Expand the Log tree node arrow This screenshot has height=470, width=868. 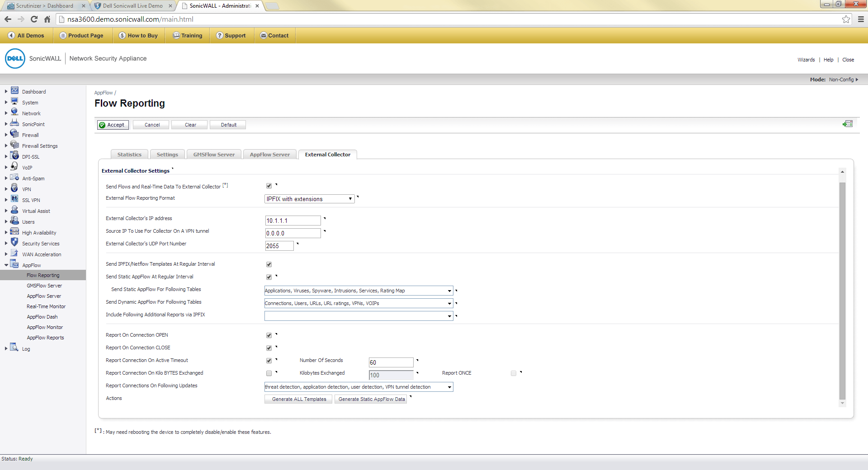(x=6, y=348)
